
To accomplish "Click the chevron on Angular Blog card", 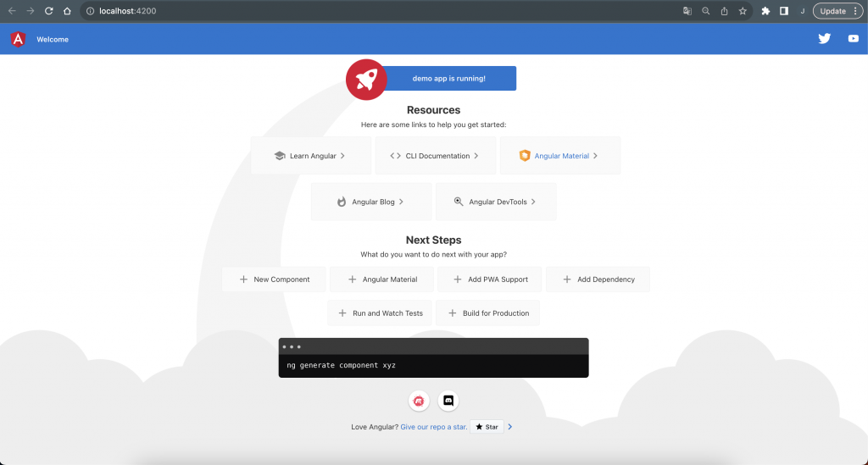I will point(401,202).
